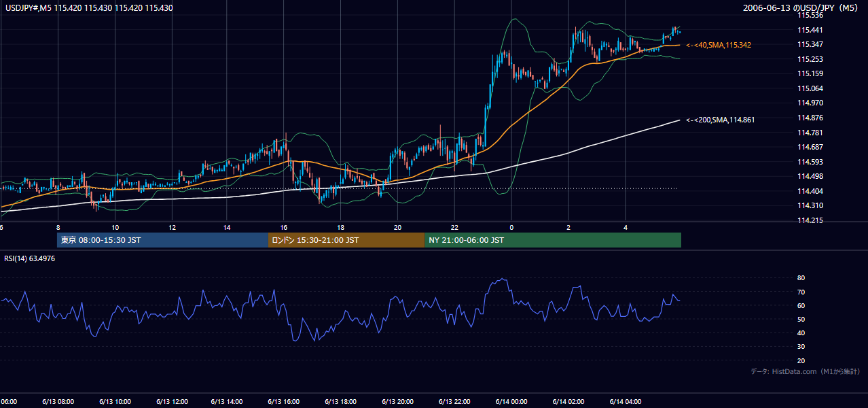Click hour tick 20 below price chart

(398, 227)
